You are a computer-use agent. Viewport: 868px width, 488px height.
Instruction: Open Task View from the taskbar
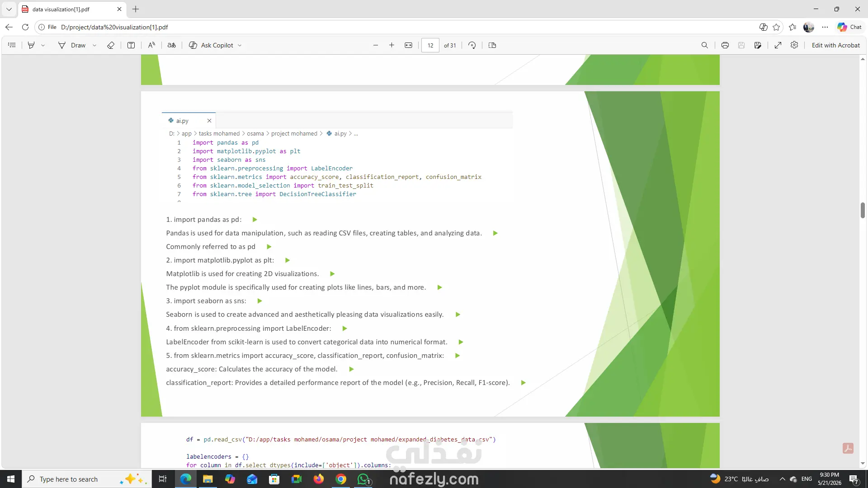[163, 479]
